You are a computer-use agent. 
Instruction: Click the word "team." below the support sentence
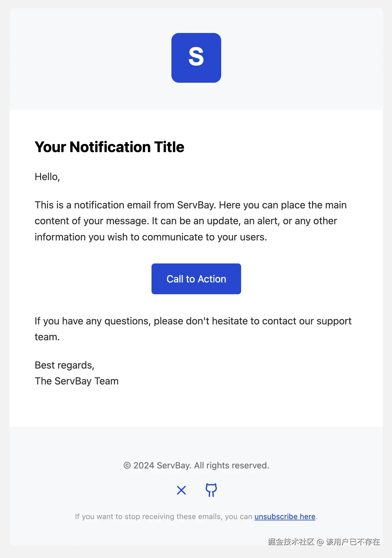pos(47,337)
